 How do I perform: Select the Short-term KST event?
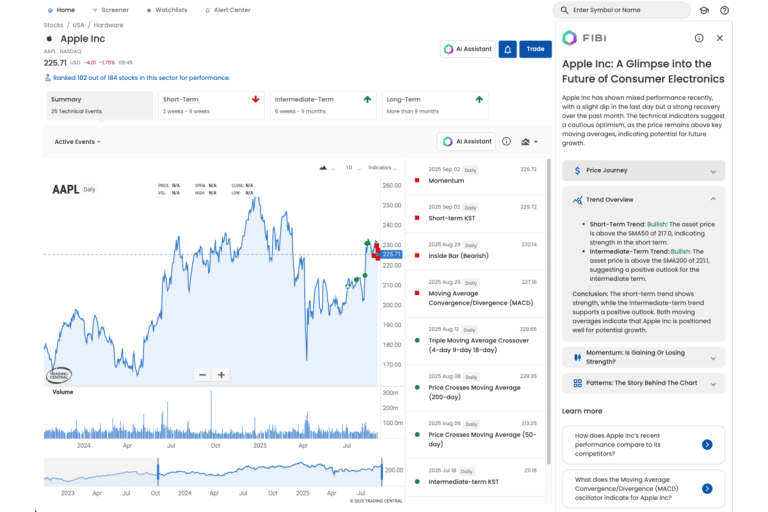point(475,214)
